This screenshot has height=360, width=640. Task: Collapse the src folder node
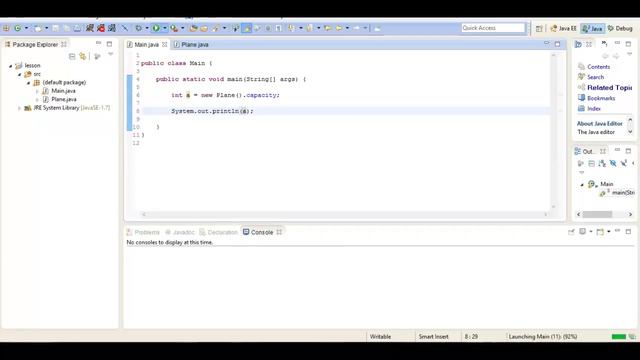pyautogui.click(x=19, y=74)
